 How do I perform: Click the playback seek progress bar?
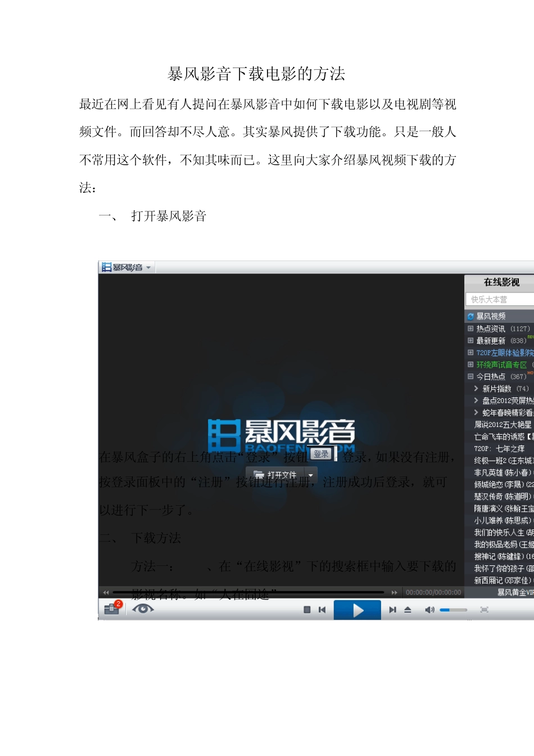pyautogui.click(x=248, y=592)
